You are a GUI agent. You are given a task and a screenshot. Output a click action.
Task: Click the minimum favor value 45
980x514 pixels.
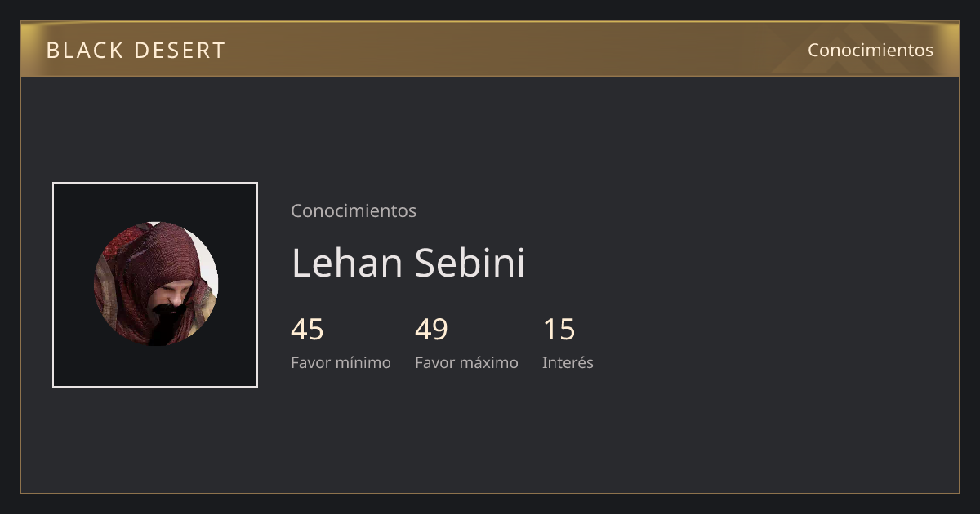coord(307,330)
